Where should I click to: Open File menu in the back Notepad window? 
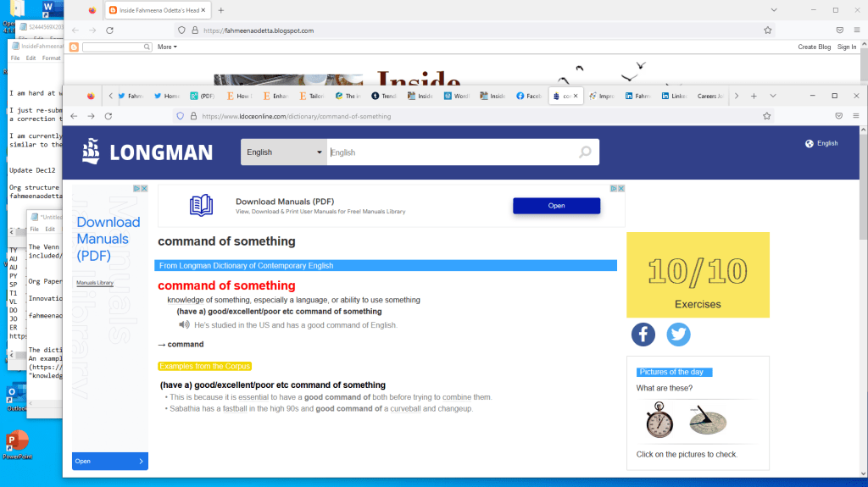click(x=15, y=58)
